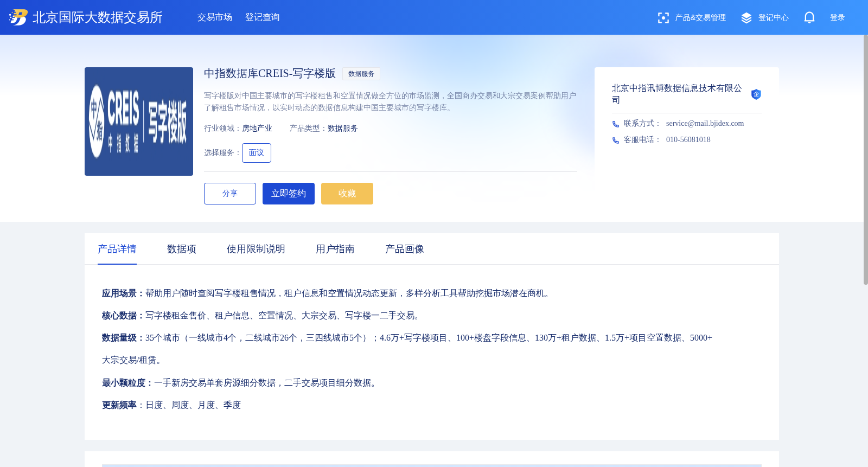Open the 登记查询 menu

point(263,17)
